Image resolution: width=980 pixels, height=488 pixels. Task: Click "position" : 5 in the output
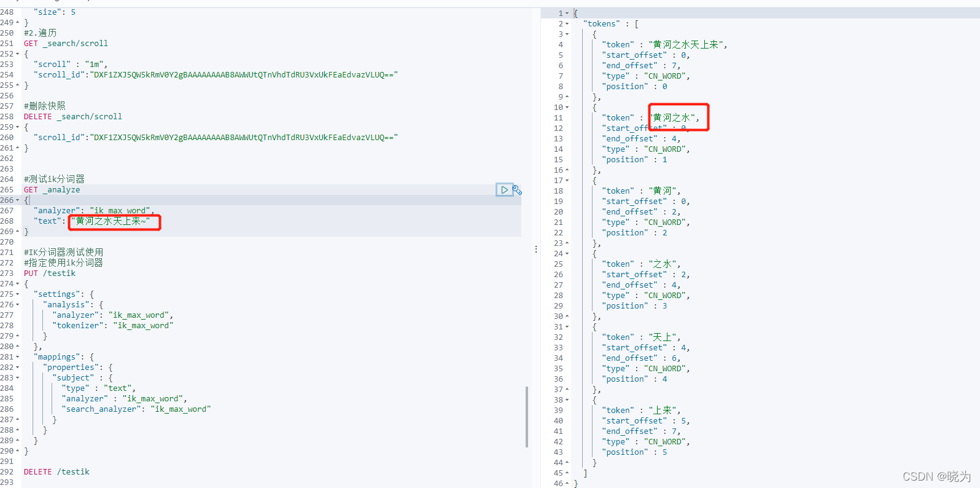click(634, 452)
